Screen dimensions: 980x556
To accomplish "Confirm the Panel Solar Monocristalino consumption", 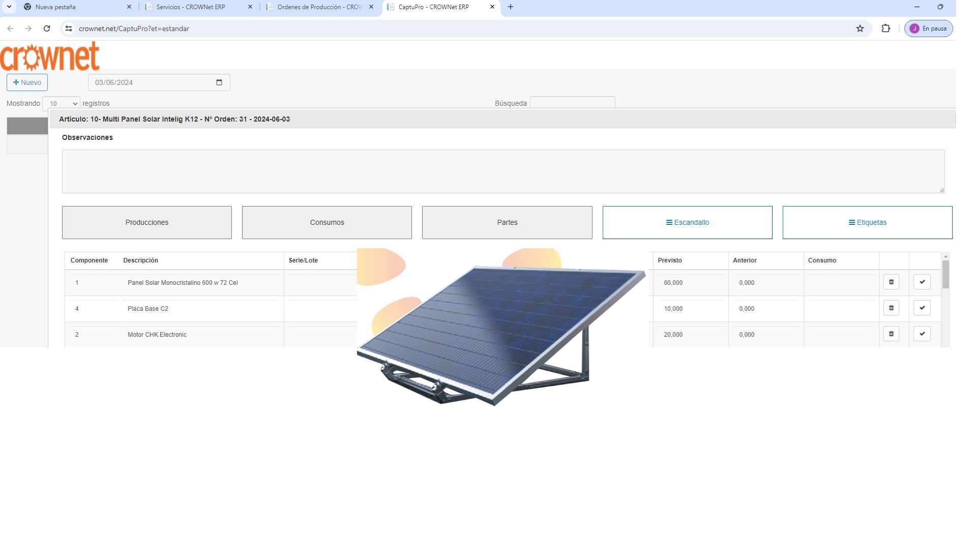I will point(922,282).
